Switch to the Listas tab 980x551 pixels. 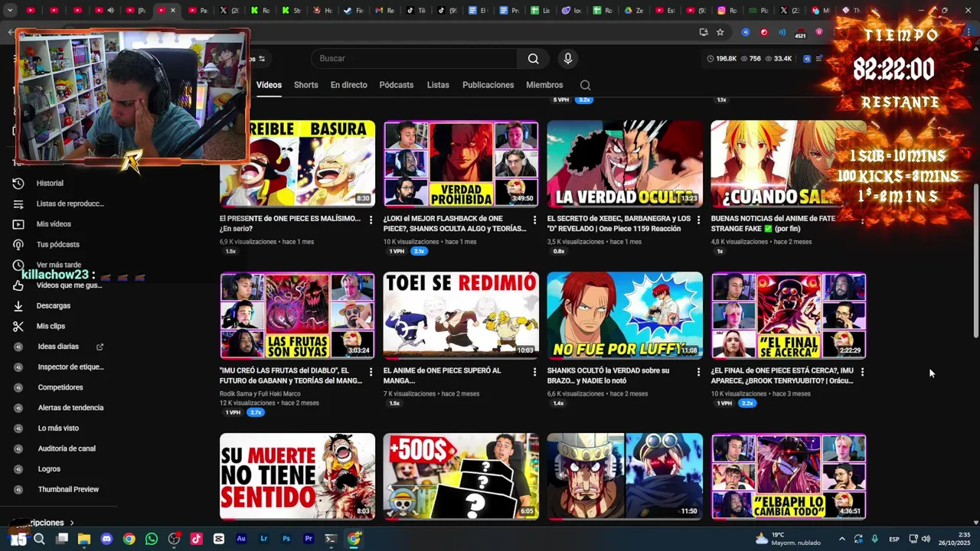(438, 85)
